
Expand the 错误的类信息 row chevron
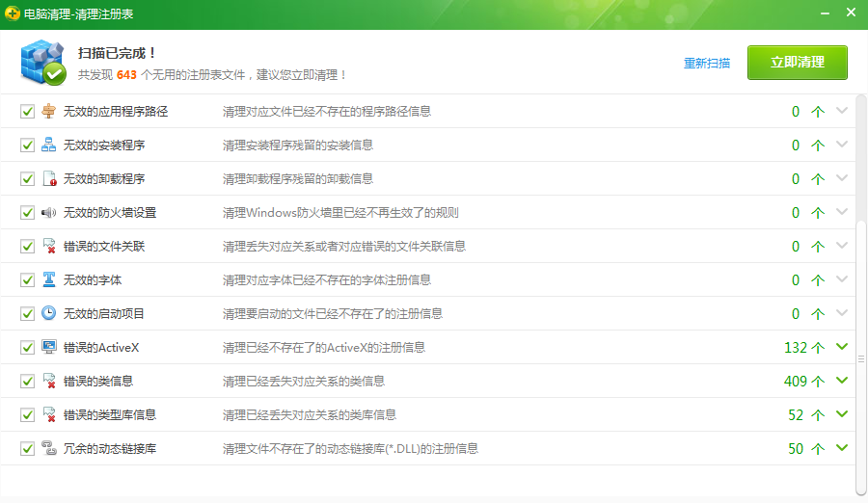tap(842, 381)
